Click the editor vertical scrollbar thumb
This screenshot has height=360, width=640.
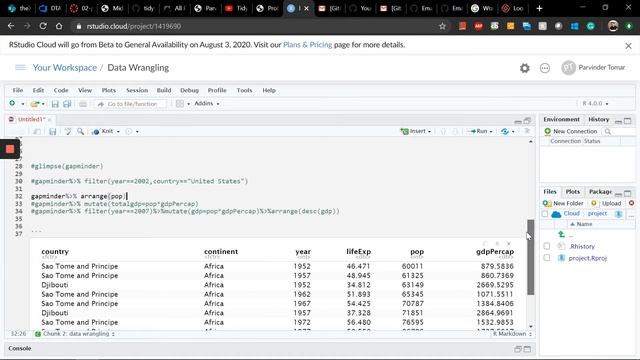pos(531,257)
